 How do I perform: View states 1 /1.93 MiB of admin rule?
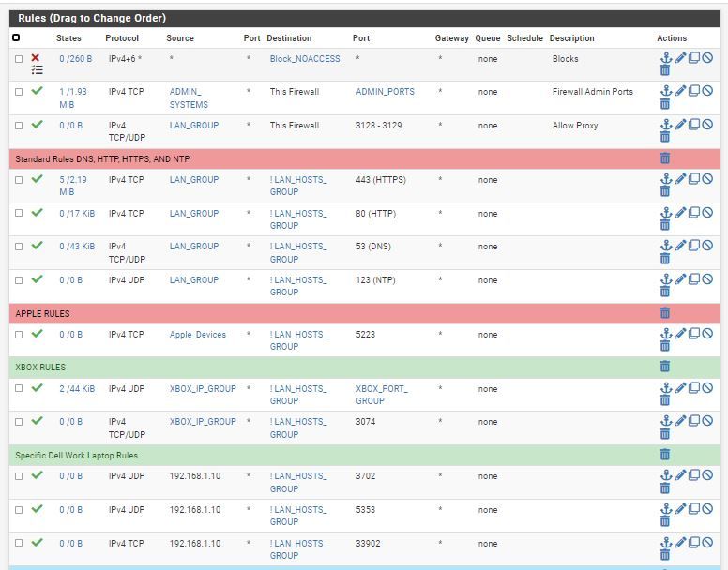73,98
